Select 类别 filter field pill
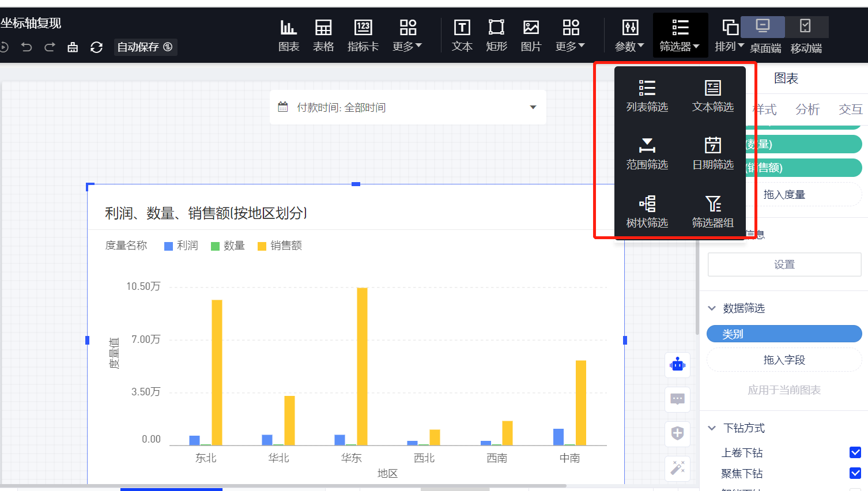This screenshot has height=491, width=868. point(784,334)
